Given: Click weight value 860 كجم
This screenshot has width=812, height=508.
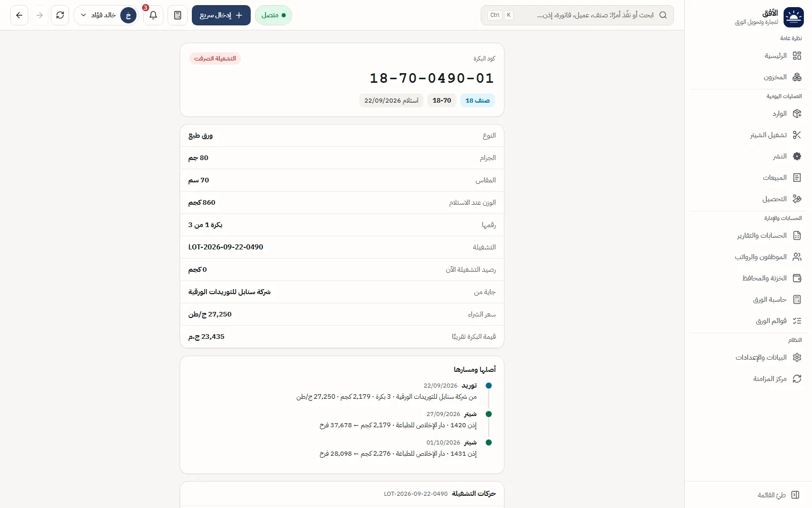Looking at the screenshot, I should coord(202,203).
